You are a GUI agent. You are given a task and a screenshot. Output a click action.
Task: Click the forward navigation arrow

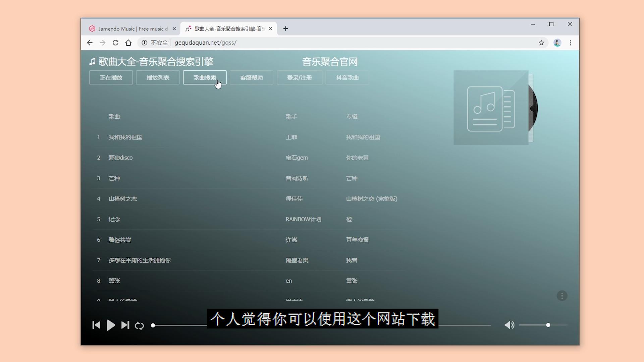(x=102, y=43)
